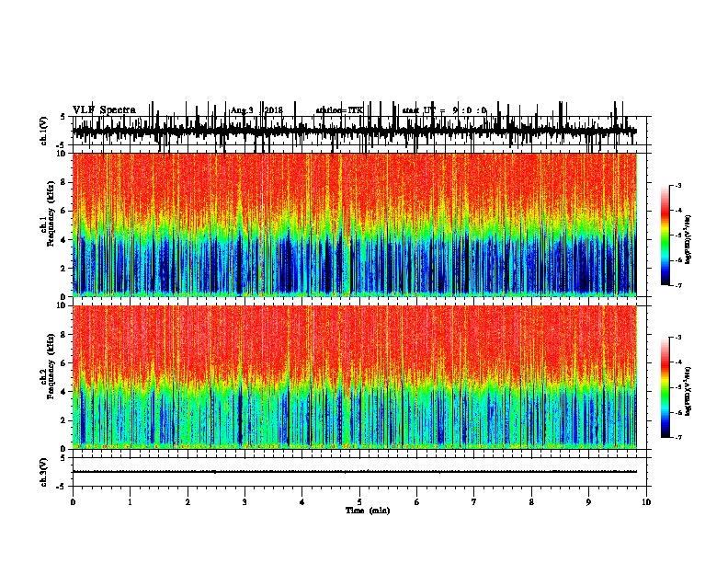
Task: Select the ch.1 spectrogram color bar
Action: pyautogui.click(x=665, y=236)
